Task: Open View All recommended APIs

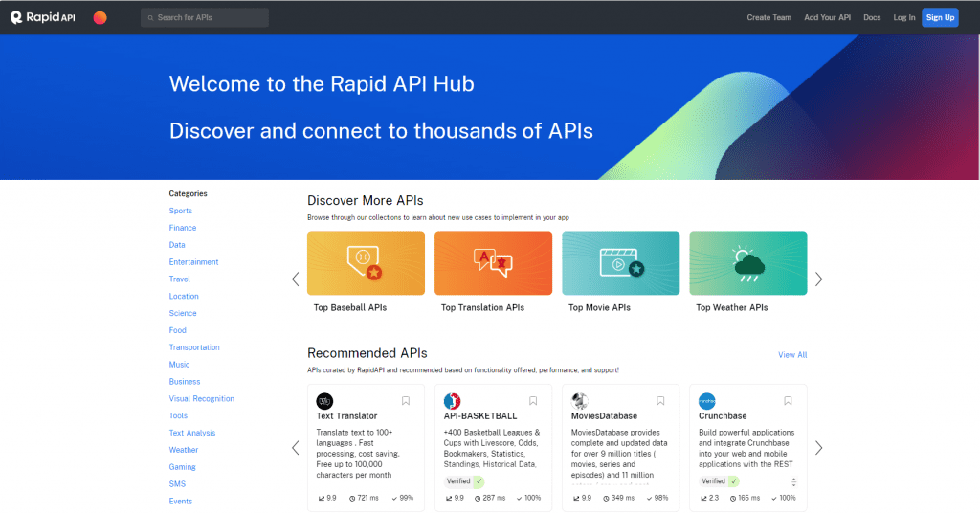Action: click(x=792, y=354)
